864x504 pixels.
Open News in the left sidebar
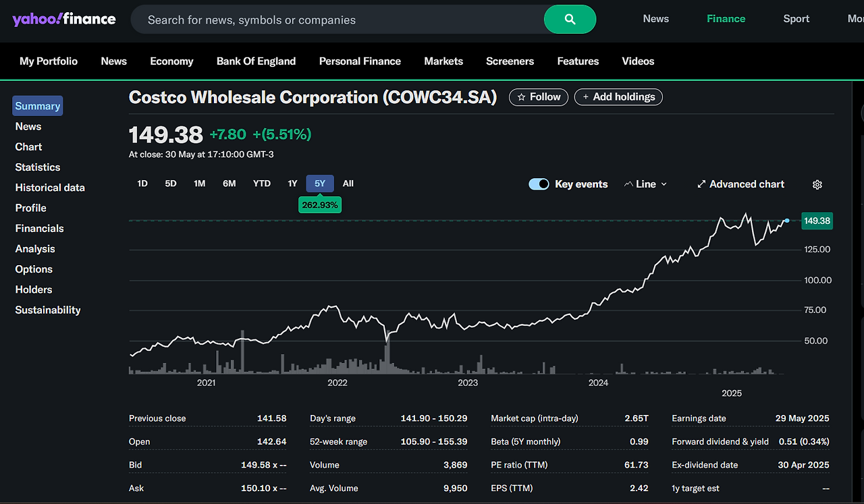coord(28,126)
